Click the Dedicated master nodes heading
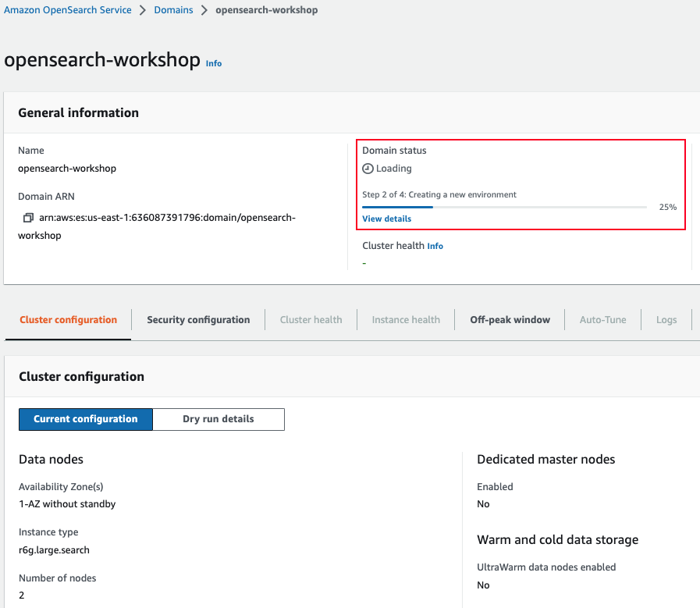This screenshot has height=608, width=700. 546,460
